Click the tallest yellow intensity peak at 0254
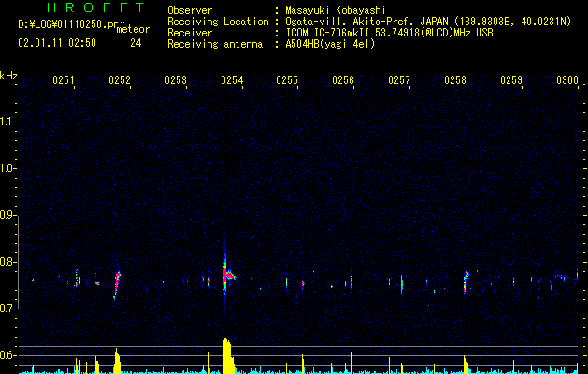This screenshot has width=588, height=374. 228,356
